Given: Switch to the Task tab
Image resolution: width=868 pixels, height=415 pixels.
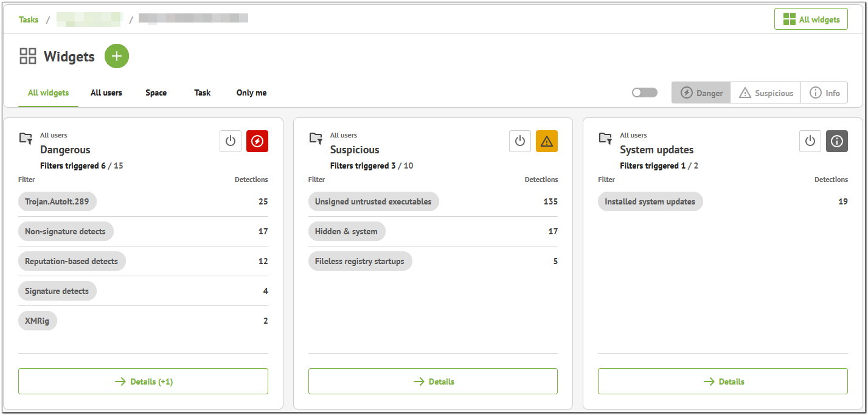Looking at the screenshot, I should click(202, 92).
